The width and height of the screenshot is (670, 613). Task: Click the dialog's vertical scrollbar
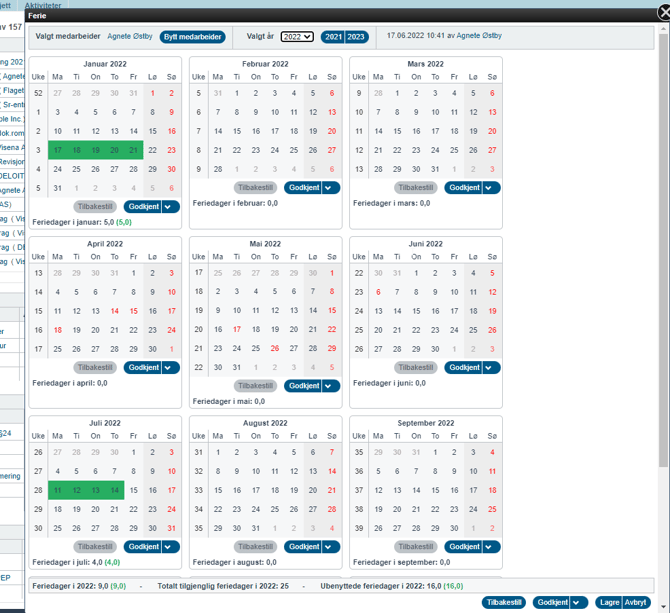pos(664,250)
